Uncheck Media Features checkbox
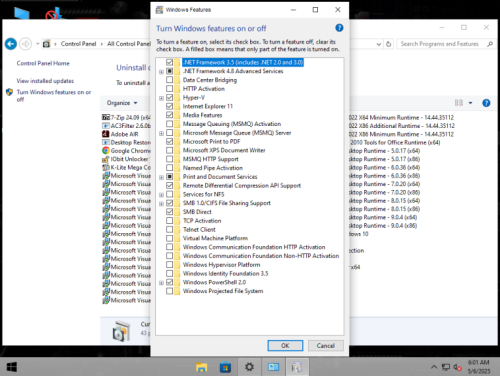The height and width of the screenshot is (376, 500). pyautogui.click(x=170, y=115)
